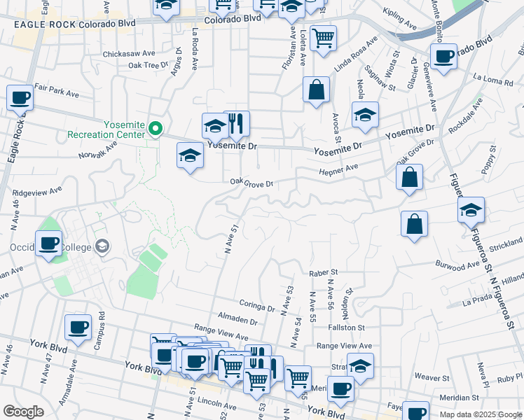Click the La Loma Rd street label
524x420 pixels.
point(493,80)
